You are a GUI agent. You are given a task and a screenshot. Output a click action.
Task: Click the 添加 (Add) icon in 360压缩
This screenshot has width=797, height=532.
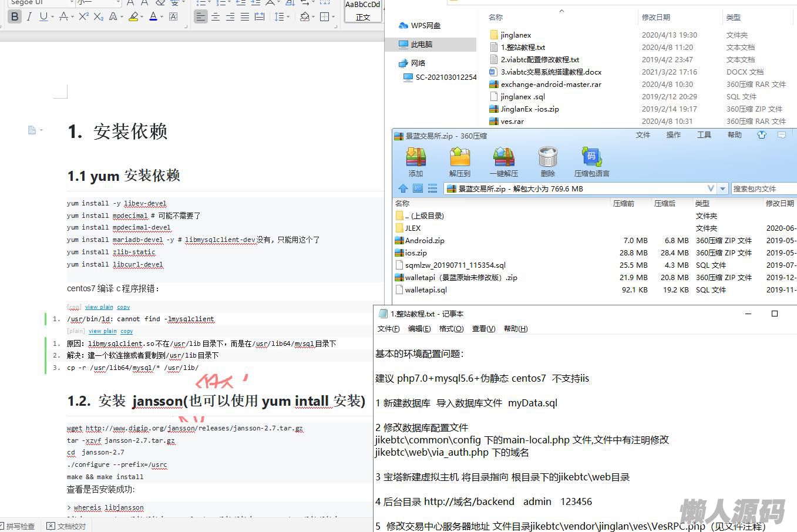[x=415, y=157]
